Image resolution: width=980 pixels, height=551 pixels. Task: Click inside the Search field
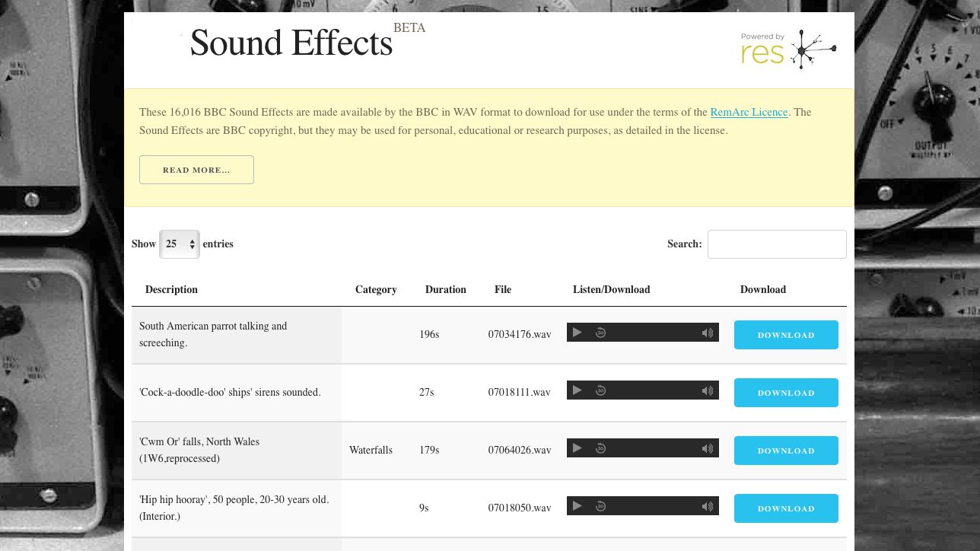pos(777,244)
